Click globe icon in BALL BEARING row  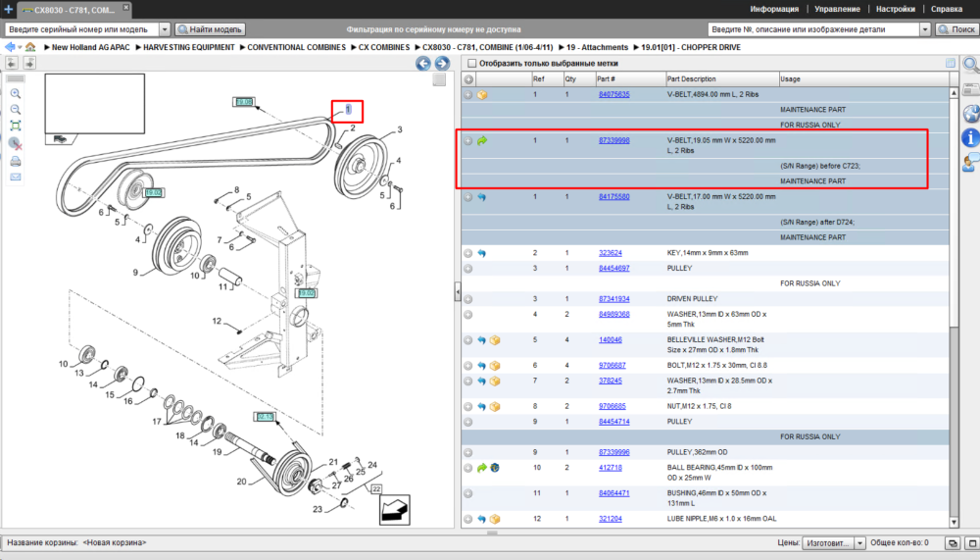(495, 468)
